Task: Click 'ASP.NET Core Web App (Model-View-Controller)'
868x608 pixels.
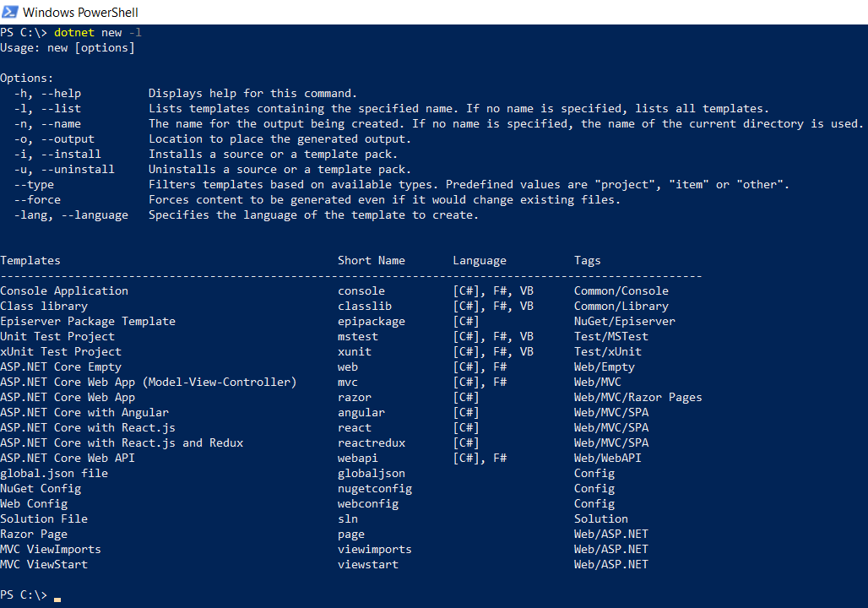Action: pyautogui.click(x=149, y=382)
